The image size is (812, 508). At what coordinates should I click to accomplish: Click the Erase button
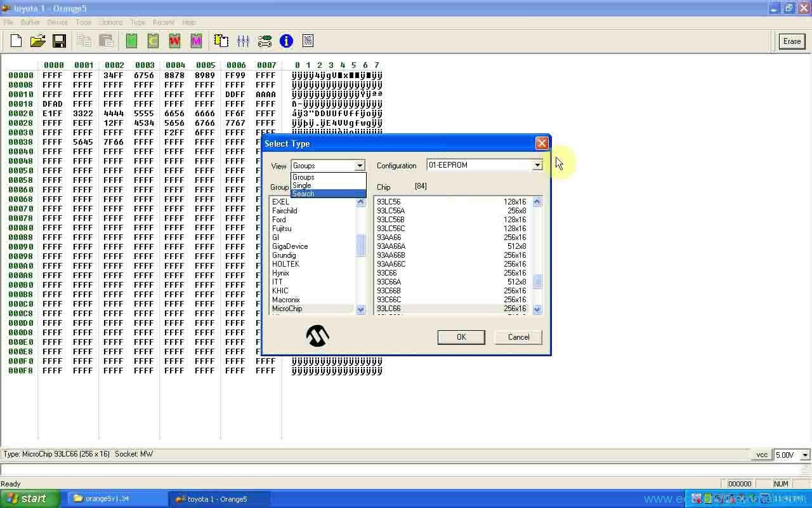tap(792, 41)
